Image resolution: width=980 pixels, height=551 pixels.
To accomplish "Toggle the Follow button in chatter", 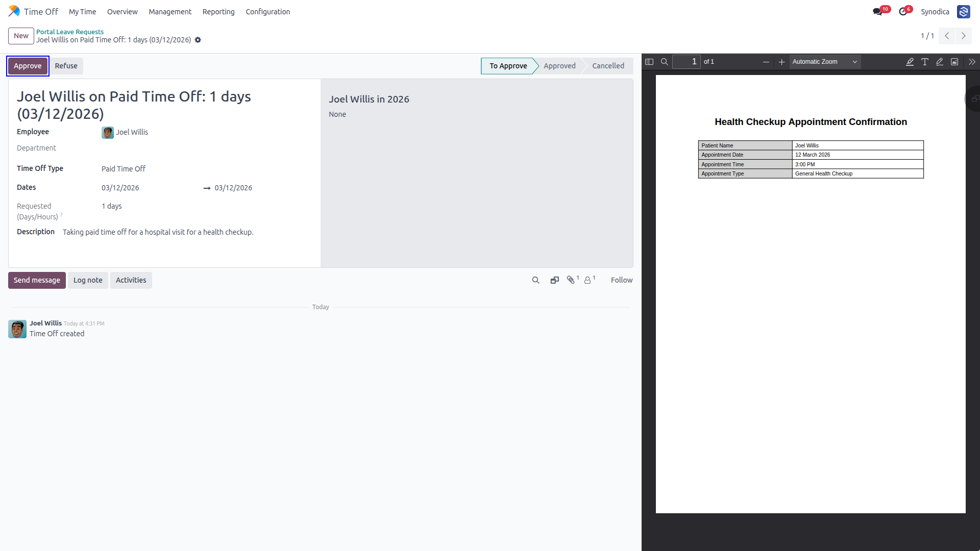I will click(x=622, y=280).
